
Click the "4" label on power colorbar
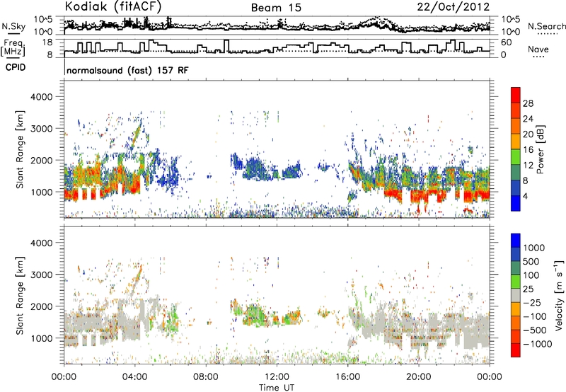[525, 196]
